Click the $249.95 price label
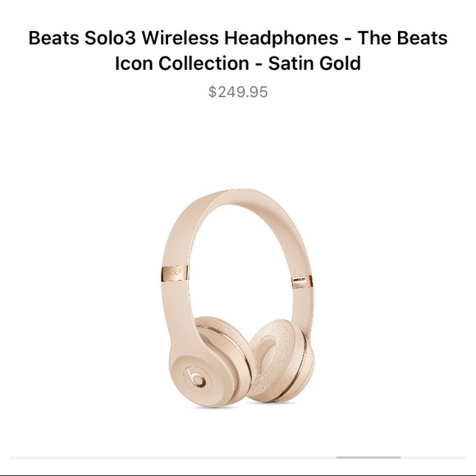 (238, 92)
